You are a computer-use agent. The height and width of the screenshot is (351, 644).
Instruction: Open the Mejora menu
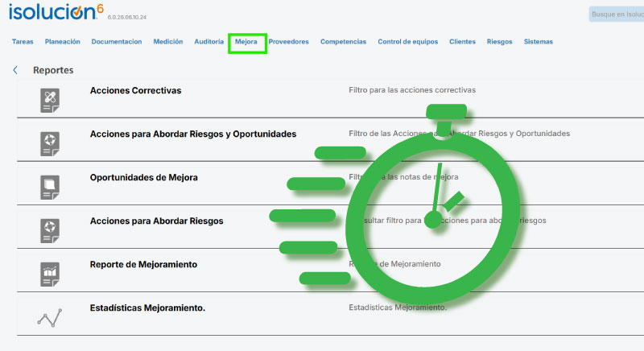(x=246, y=42)
